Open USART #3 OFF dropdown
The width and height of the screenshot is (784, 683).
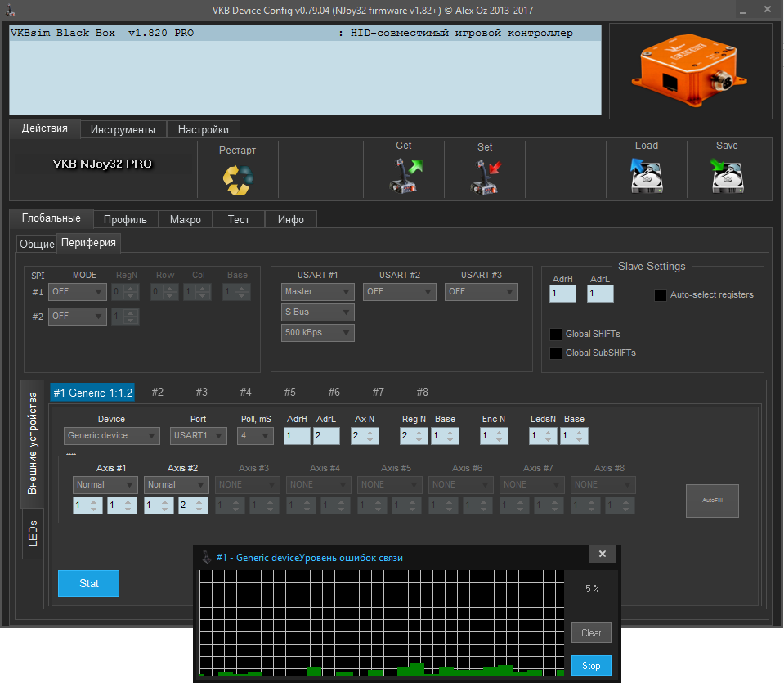point(481,292)
